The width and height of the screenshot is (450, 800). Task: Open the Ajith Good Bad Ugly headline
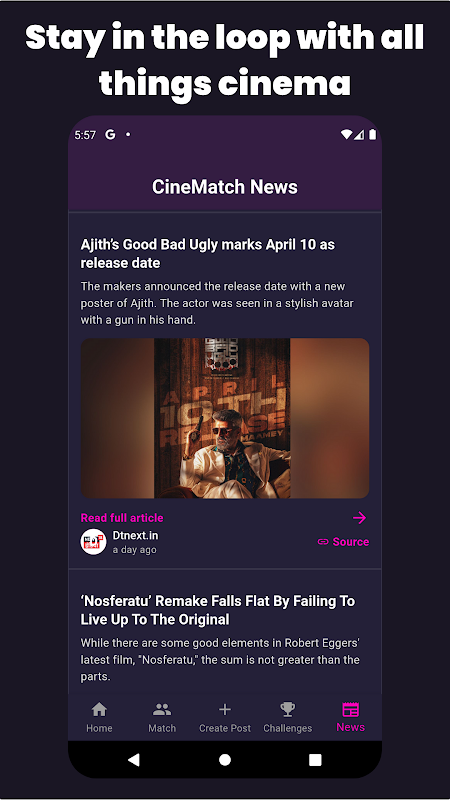[x=208, y=254]
